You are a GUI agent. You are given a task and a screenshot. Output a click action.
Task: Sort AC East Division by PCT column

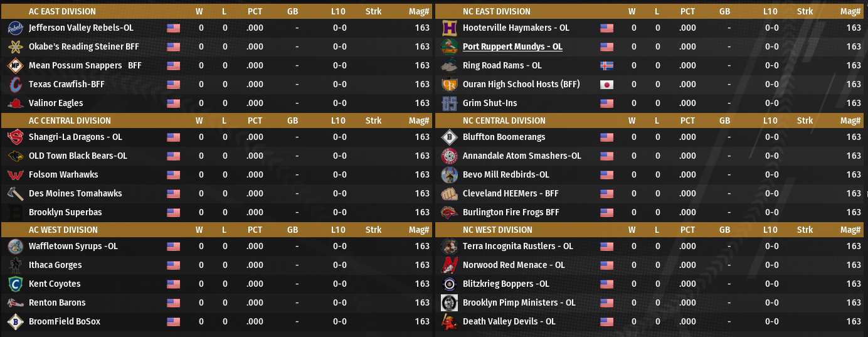(x=255, y=12)
